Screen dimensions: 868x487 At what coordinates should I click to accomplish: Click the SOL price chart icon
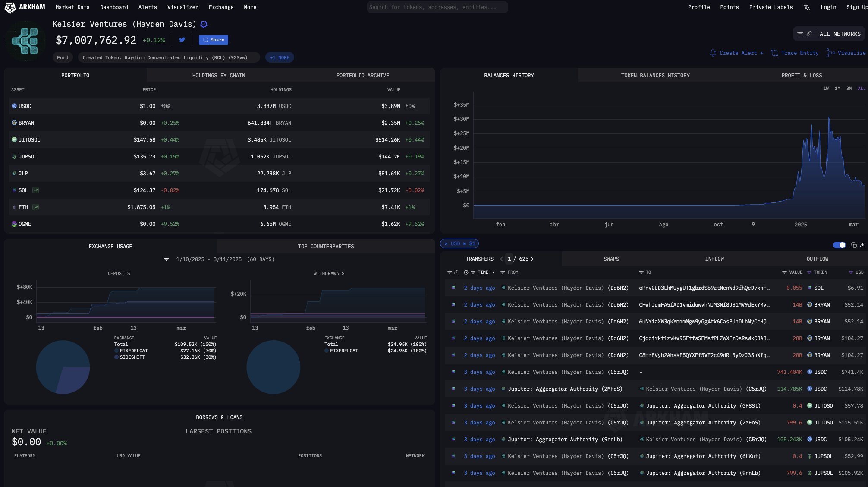click(x=36, y=190)
